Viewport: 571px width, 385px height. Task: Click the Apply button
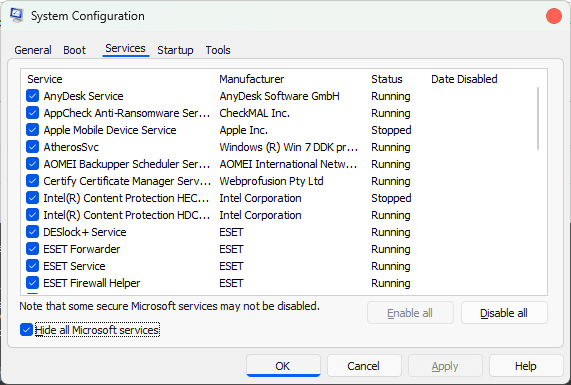[445, 366]
